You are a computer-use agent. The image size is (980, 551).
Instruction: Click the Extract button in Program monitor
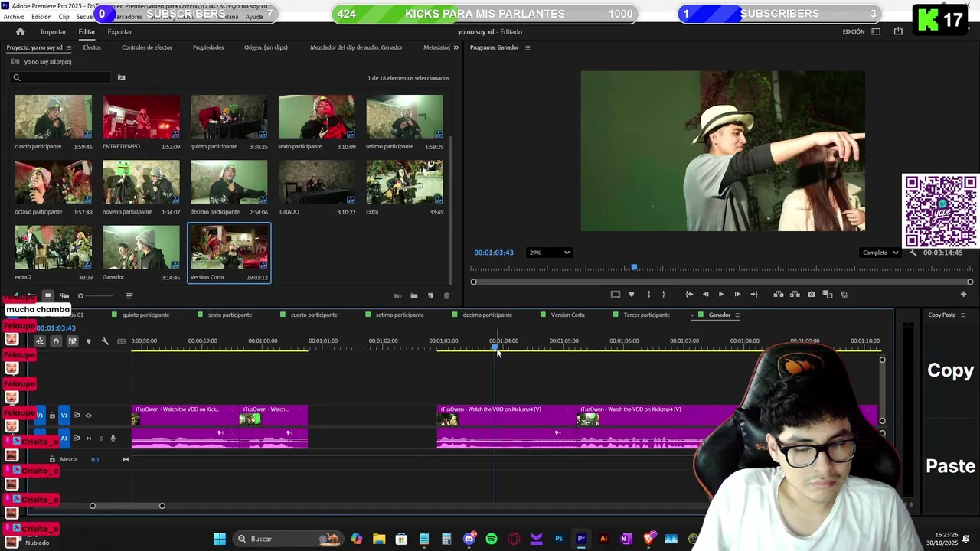(795, 294)
